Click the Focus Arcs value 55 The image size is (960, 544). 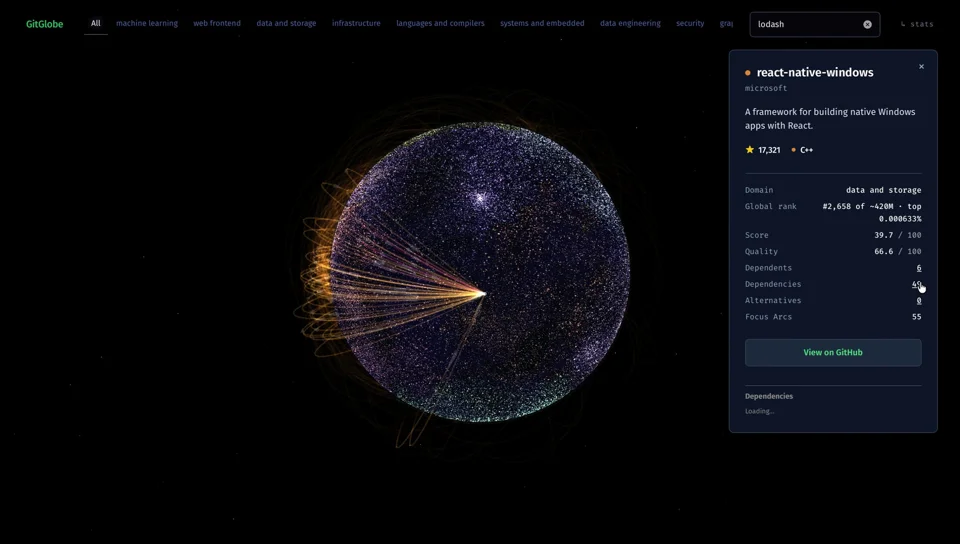pos(917,317)
